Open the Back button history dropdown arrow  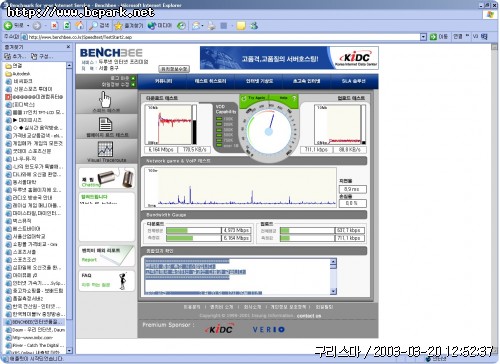(x=28, y=26)
